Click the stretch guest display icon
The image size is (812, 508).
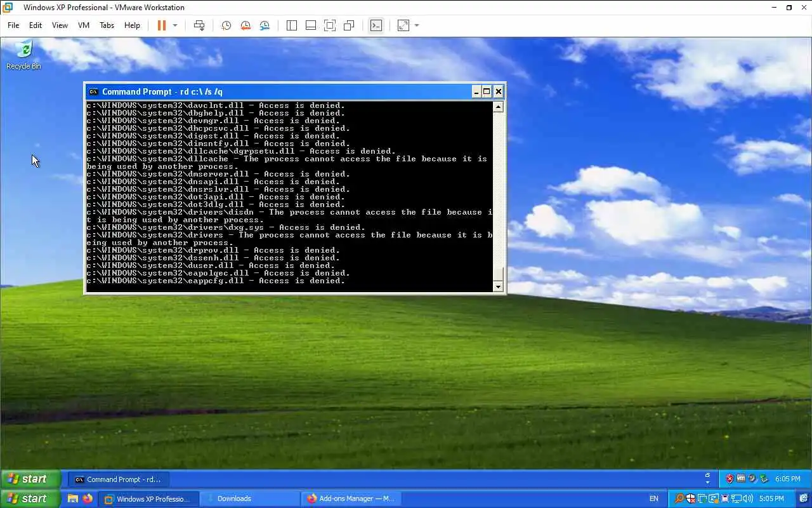pyautogui.click(x=403, y=25)
